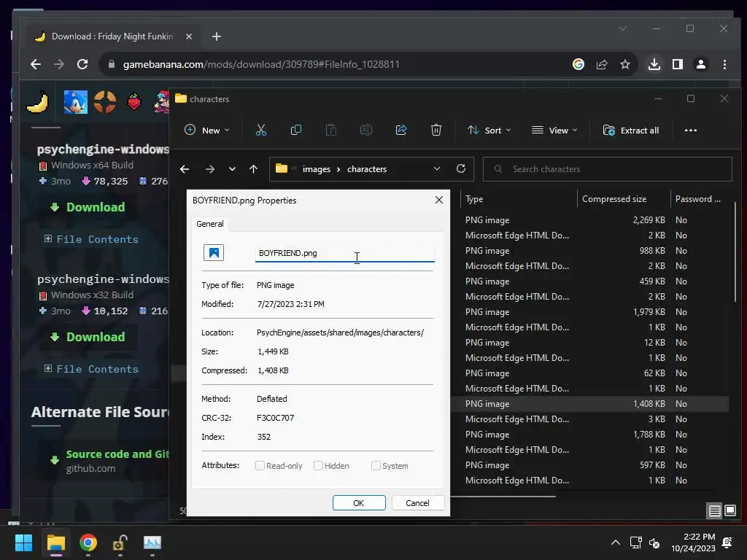
Task: Click the Password column header
Action: [698, 199]
